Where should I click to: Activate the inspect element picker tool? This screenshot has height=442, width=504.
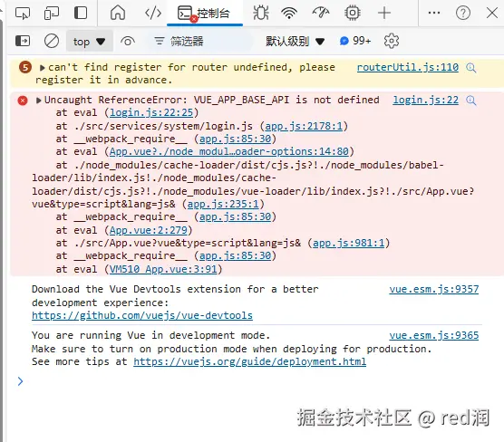point(23,14)
